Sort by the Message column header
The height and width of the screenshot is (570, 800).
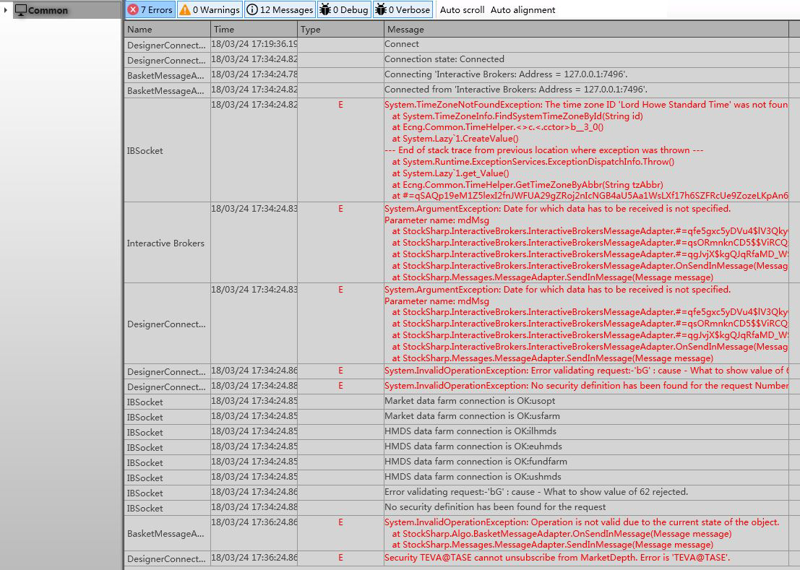[406, 30]
